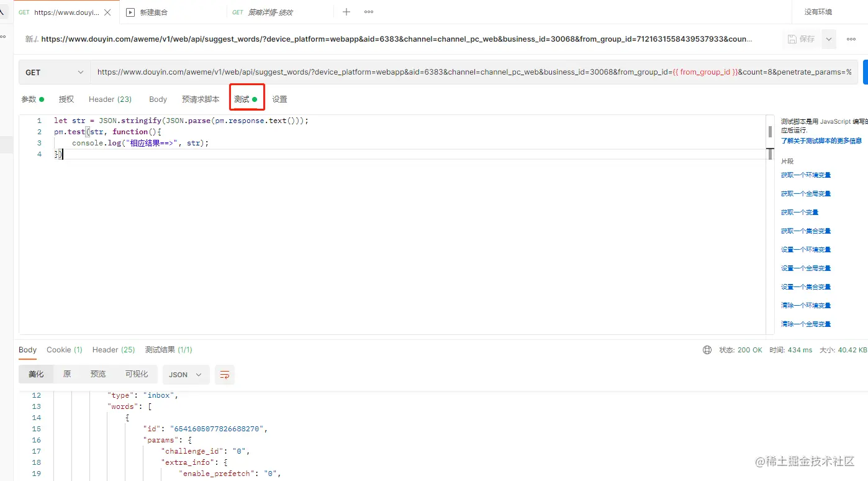This screenshot has width=868, height=481.
Task: Insert snippet 获取一个环境变量
Action: (x=806, y=175)
